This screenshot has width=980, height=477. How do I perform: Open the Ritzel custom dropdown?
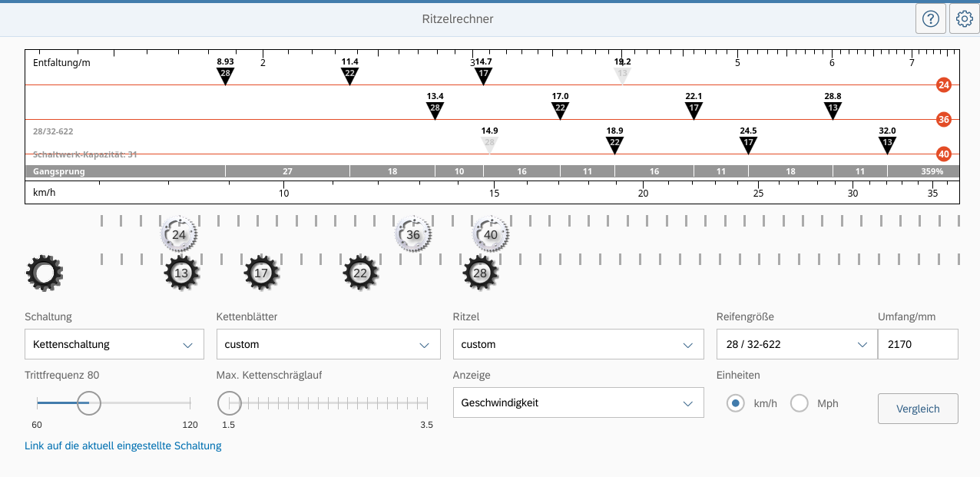tap(578, 345)
